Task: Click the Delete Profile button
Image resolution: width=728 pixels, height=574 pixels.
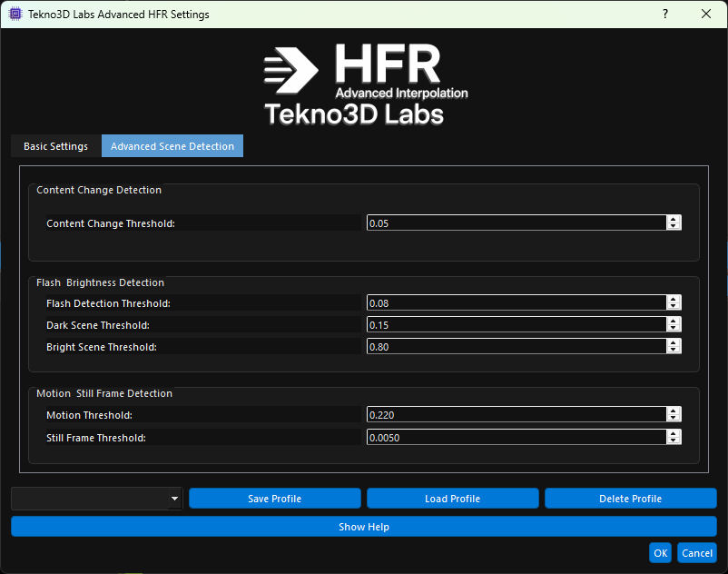Action: pos(631,499)
